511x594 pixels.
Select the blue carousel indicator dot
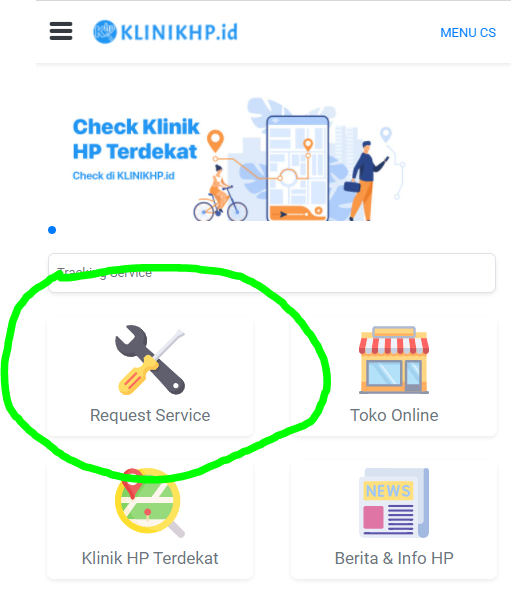pyautogui.click(x=52, y=230)
